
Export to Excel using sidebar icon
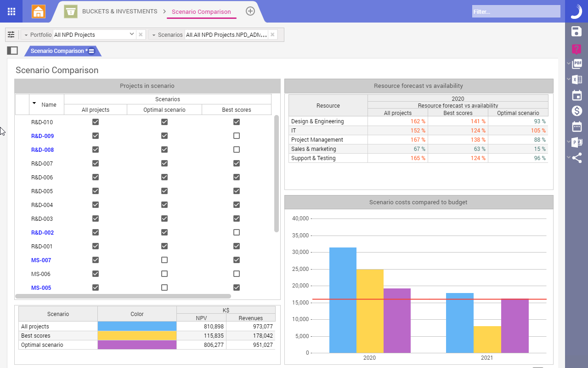click(x=577, y=80)
